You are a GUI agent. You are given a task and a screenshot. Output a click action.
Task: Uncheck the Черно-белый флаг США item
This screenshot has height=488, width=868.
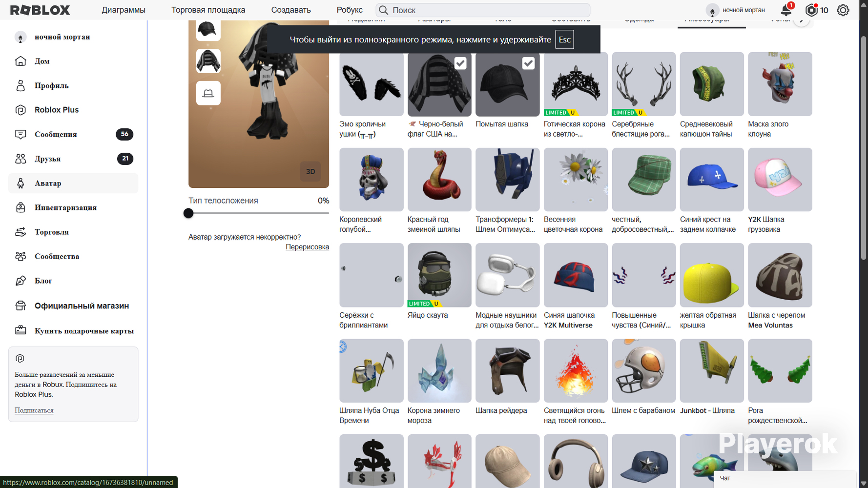click(x=460, y=63)
